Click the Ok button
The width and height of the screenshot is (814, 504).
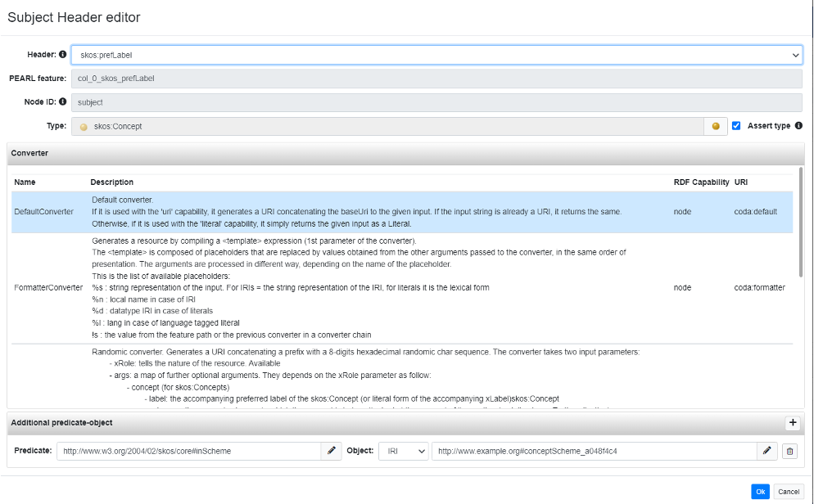[759, 491]
